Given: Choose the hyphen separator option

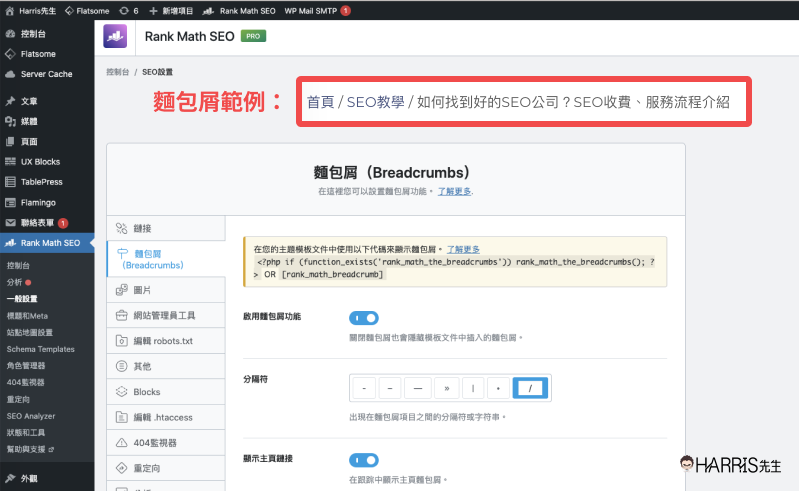Looking at the screenshot, I should point(364,388).
